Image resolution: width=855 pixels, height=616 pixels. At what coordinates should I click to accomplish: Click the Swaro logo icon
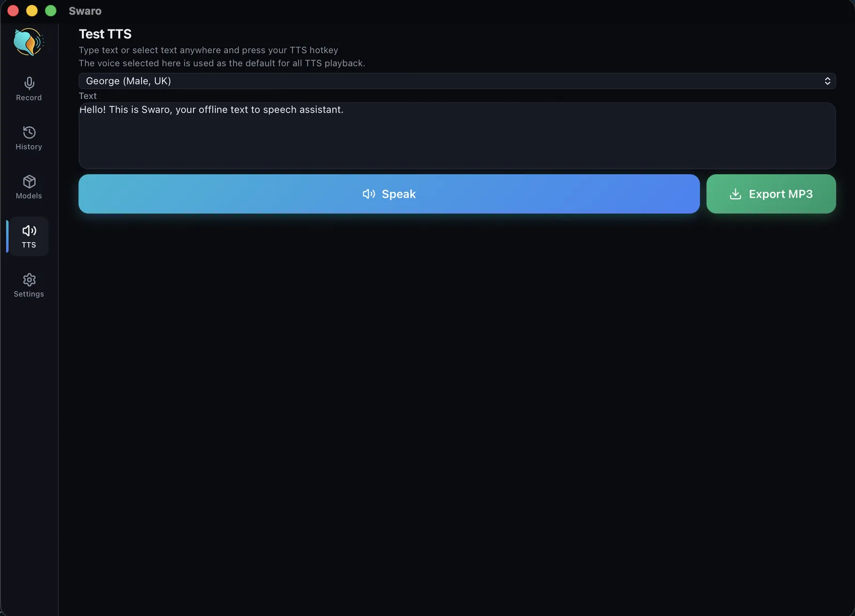point(28,42)
